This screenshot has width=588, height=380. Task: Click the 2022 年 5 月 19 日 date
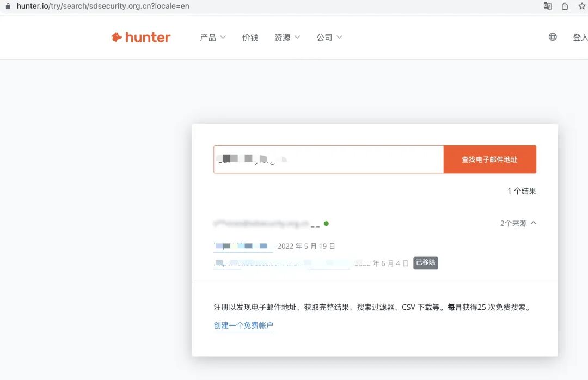(x=307, y=246)
